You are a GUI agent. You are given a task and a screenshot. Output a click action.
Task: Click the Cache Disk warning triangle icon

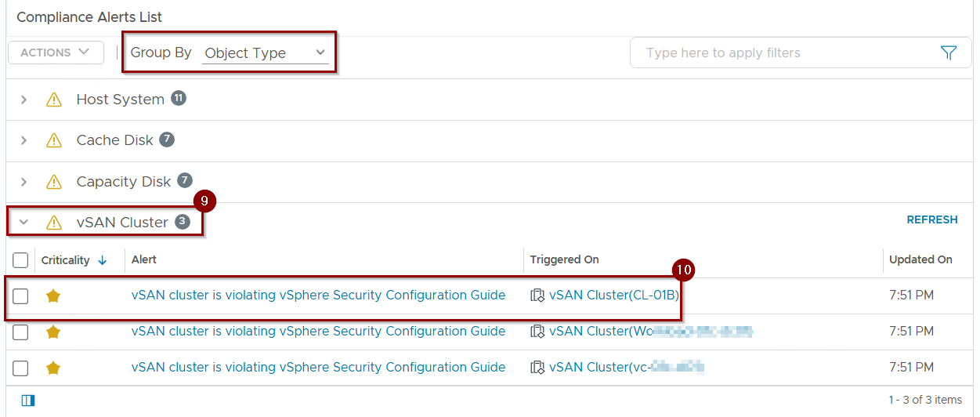53,140
